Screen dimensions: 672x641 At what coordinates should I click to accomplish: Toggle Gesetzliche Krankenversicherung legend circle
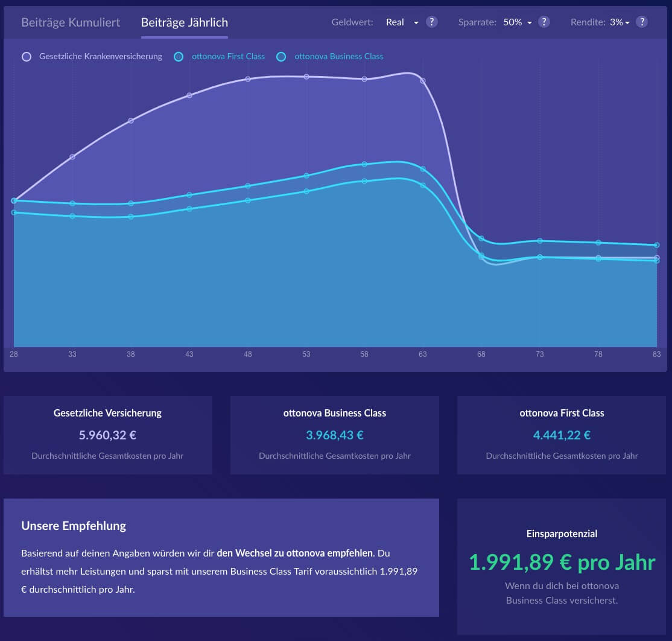tap(27, 57)
